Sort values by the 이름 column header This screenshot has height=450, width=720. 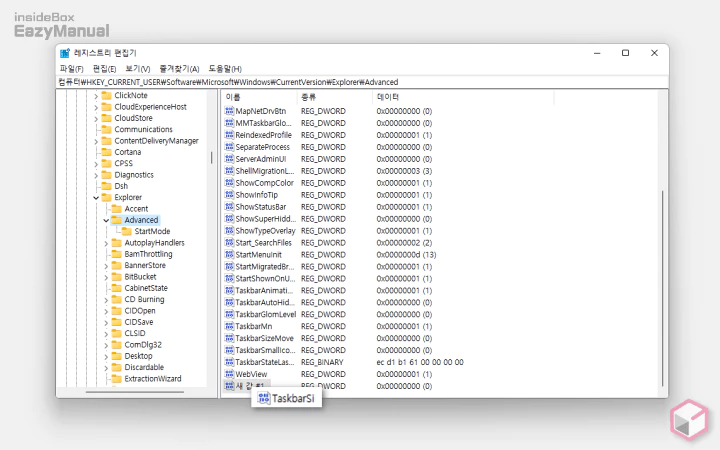pos(233,97)
